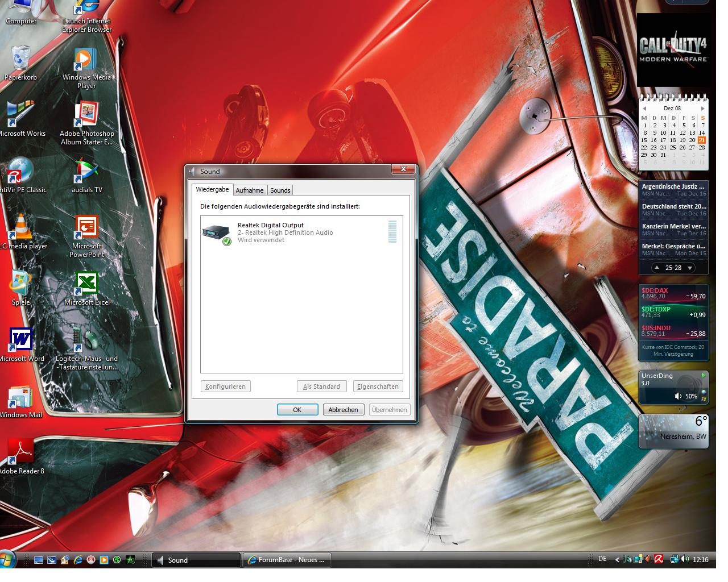Select day 21 in calendar gadget

[702, 140]
